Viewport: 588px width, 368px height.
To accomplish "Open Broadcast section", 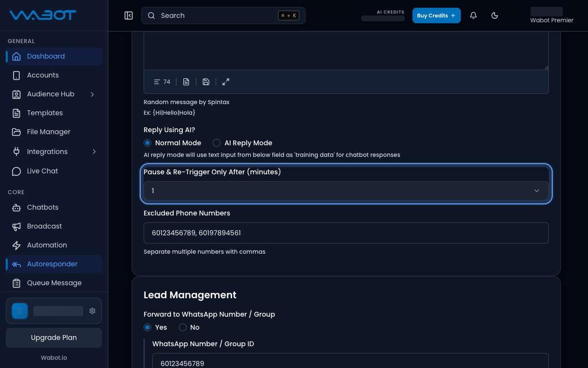I will pyautogui.click(x=54, y=226).
